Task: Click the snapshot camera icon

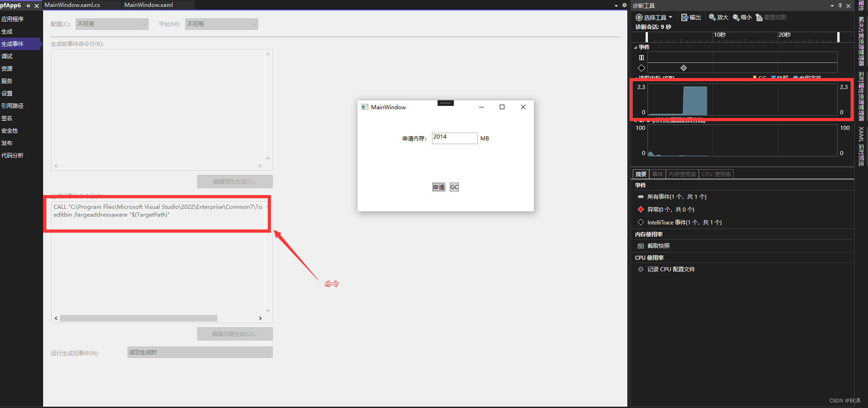Action: (x=641, y=246)
